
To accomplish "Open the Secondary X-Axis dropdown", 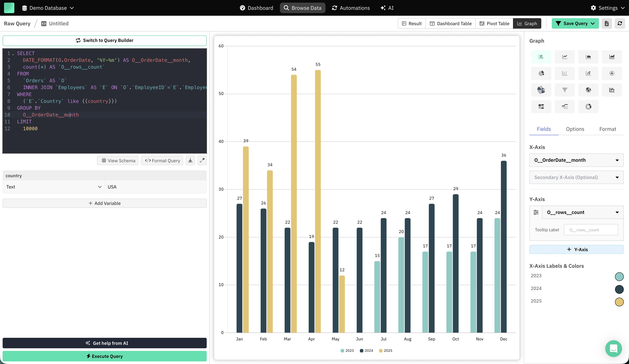I will [x=576, y=177].
